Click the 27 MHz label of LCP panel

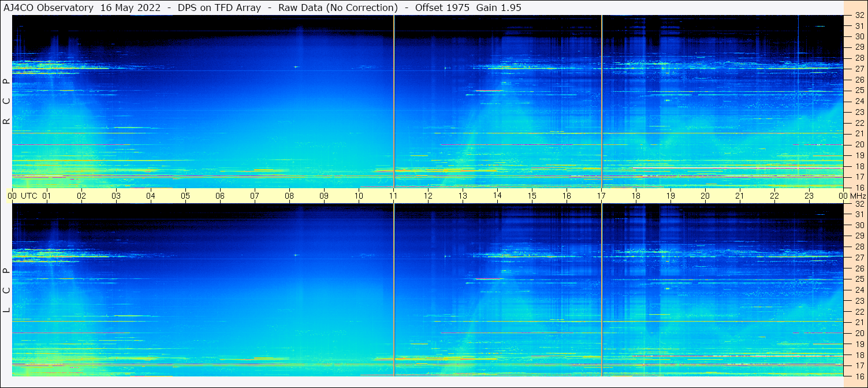coord(859,258)
